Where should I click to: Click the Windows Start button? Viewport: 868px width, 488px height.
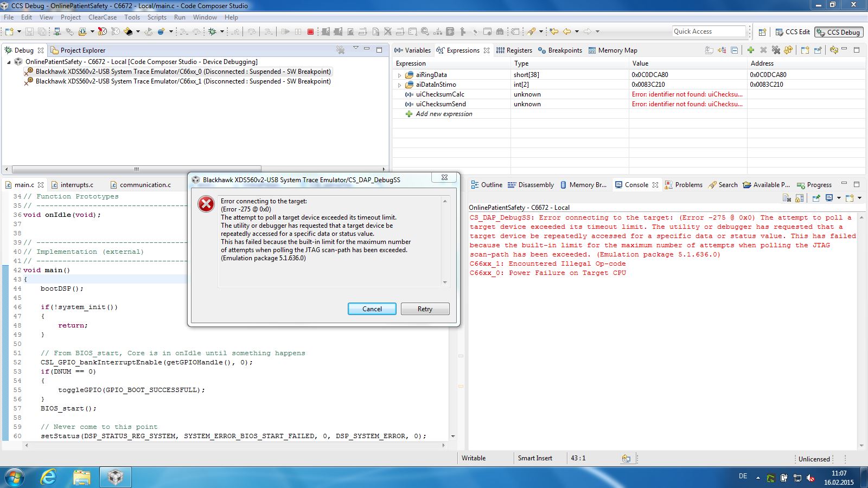[15, 477]
